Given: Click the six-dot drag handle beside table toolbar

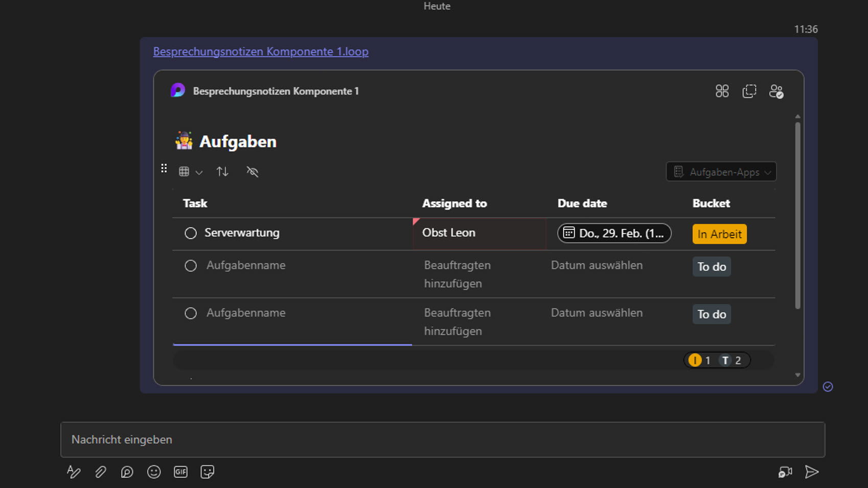Looking at the screenshot, I should pos(164,168).
